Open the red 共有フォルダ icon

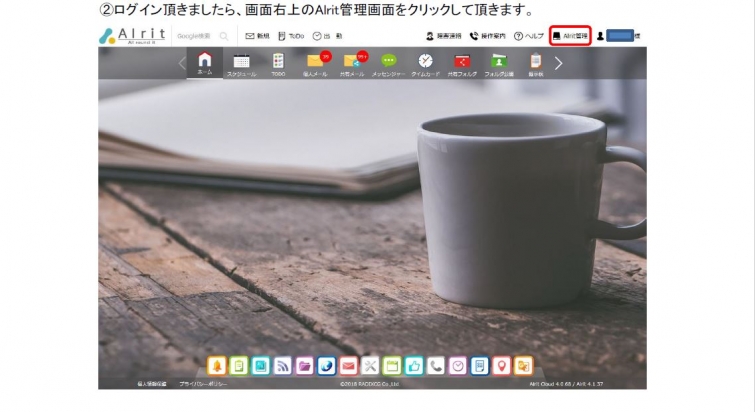coord(462,62)
